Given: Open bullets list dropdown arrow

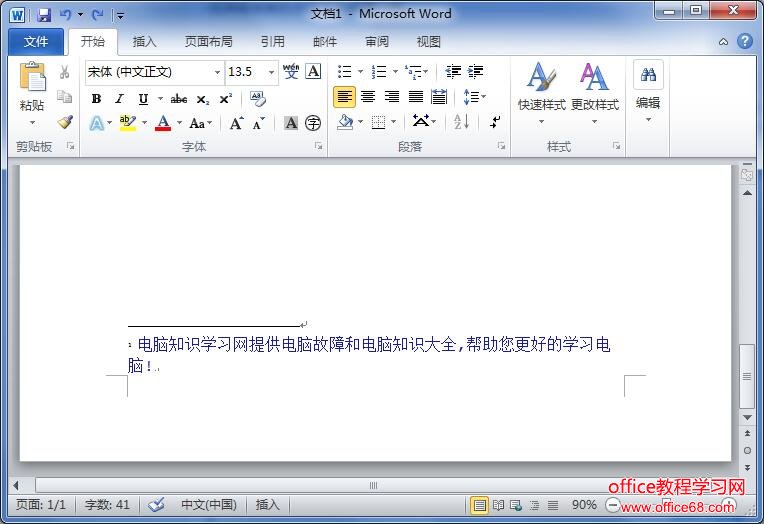Looking at the screenshot, I should click(361, 72).
